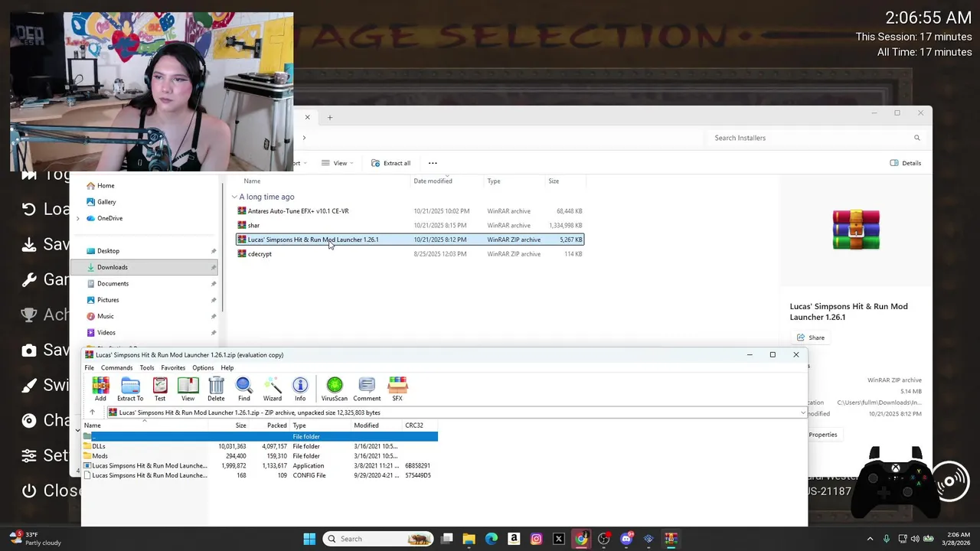Click the Share button in details pane

[x=811, y=337]
